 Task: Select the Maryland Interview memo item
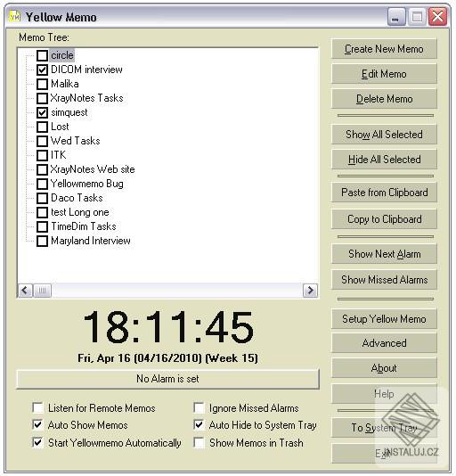pos(91,241)
